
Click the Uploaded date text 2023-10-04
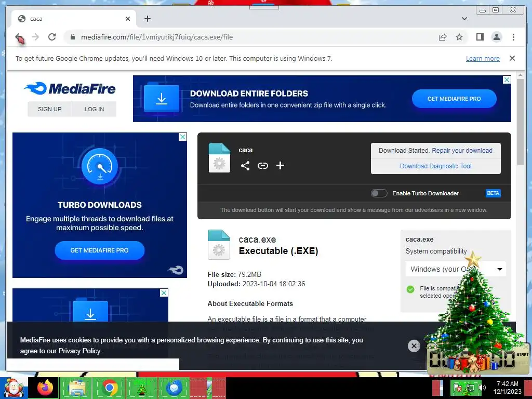click(x=257, y=284)
